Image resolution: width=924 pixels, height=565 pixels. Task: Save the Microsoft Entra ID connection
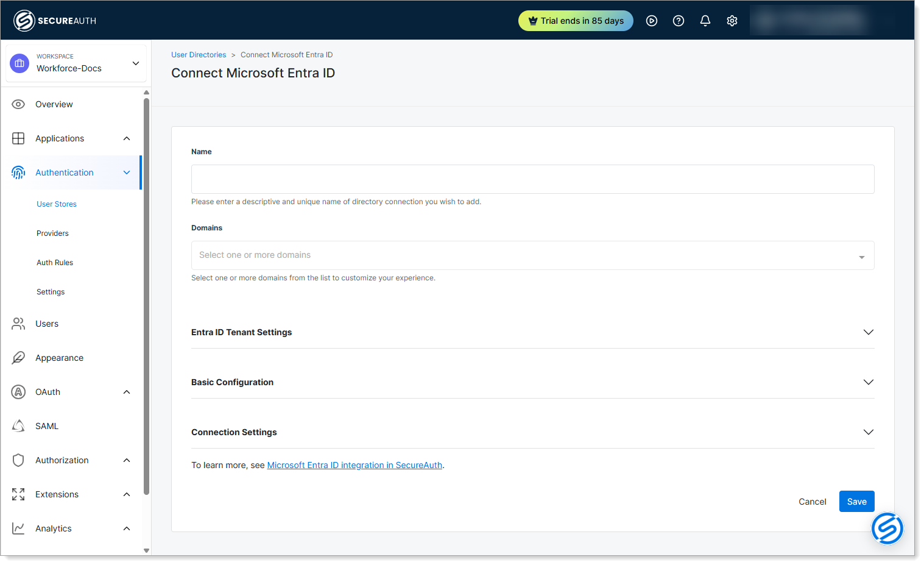click(856, 501)
